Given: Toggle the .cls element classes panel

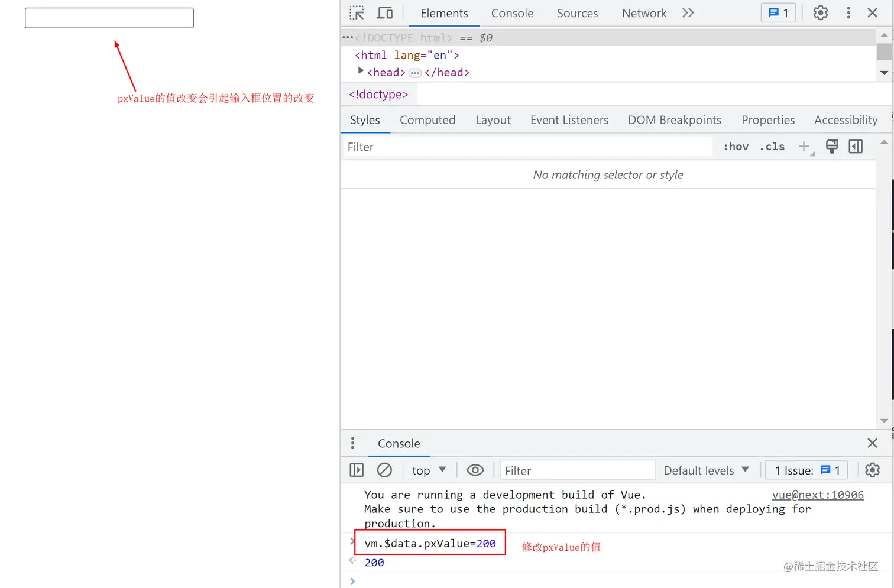Looking at the screenshot, I should point(772,147).
